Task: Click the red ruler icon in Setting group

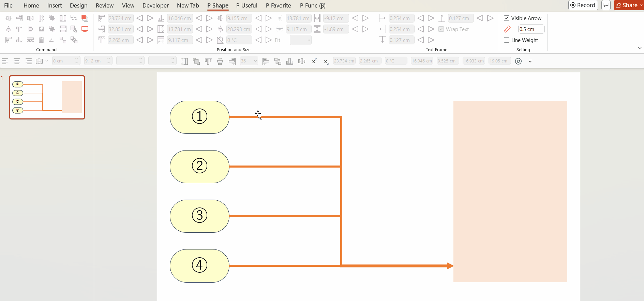Action: tap(507, 29)
